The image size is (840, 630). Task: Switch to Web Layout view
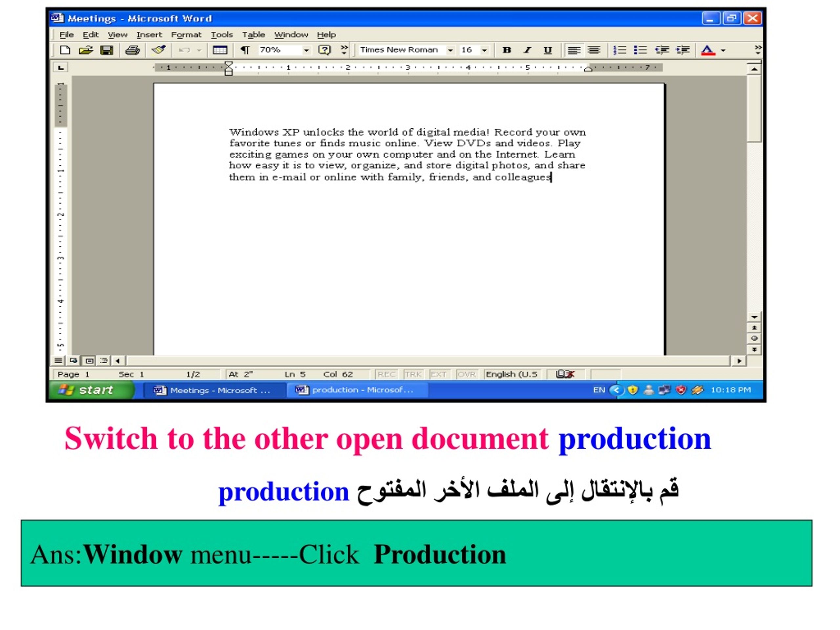tap(74, 360)
